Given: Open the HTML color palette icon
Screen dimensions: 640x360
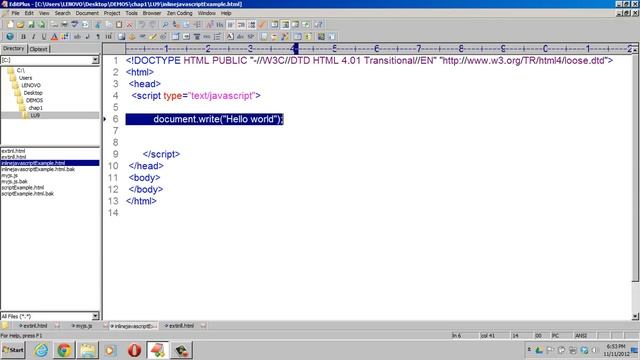Looking at the screenshot, I should pyautogui.click(x=65, y=37).
